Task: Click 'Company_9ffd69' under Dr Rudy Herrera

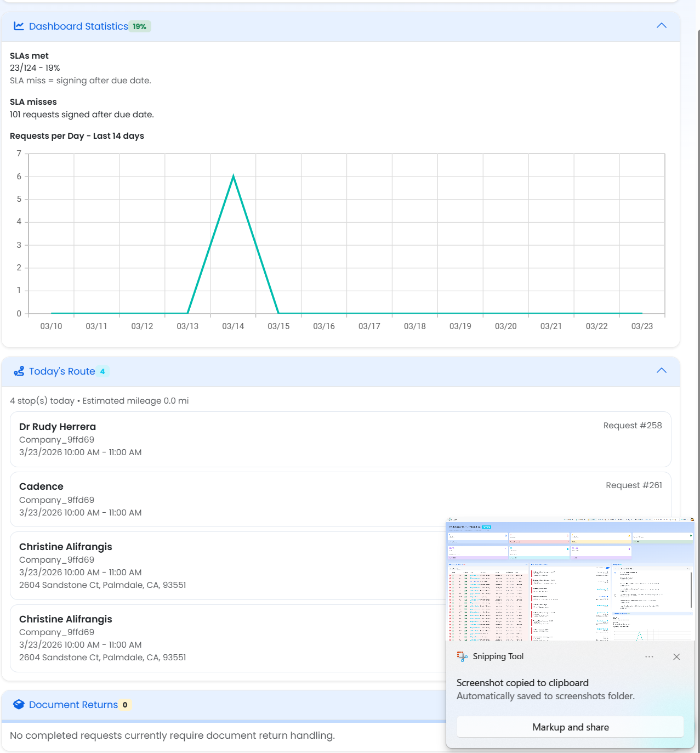Action: point(56,440)
